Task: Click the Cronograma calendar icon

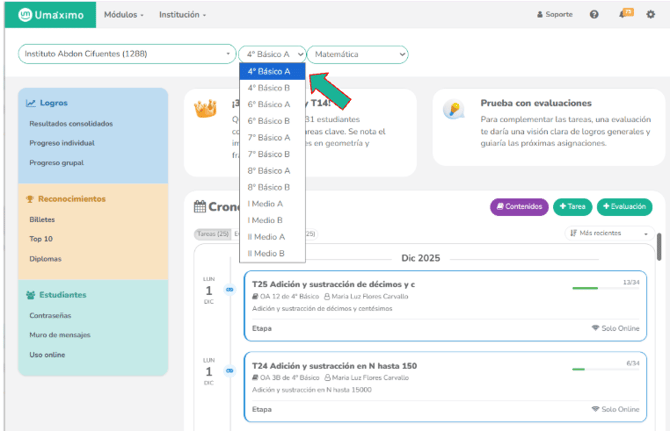Action: pyautogui.click(x=199, y=207)
